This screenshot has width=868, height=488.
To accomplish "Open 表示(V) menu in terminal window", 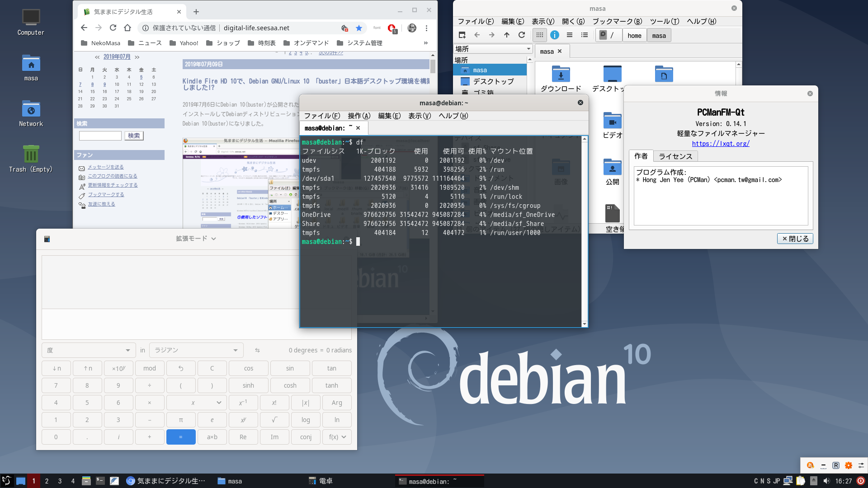I will click(x=420, y=116).
